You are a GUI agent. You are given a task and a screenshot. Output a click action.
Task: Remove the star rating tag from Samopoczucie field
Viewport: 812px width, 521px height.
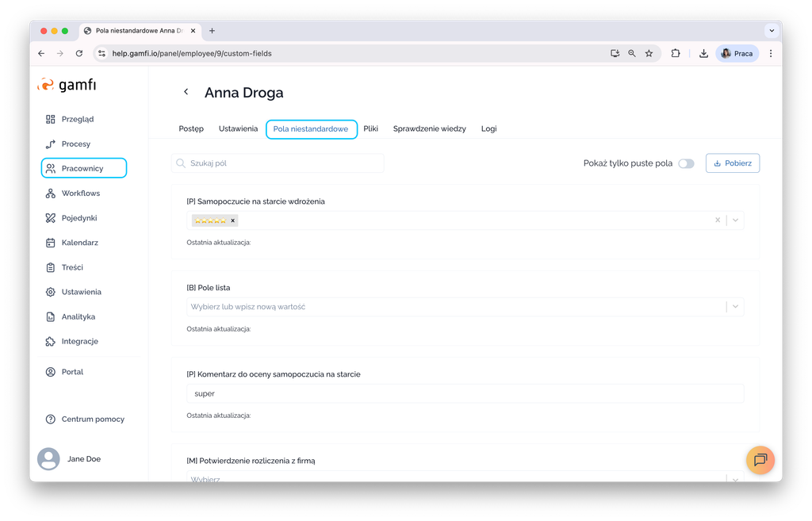pos(232,220)
